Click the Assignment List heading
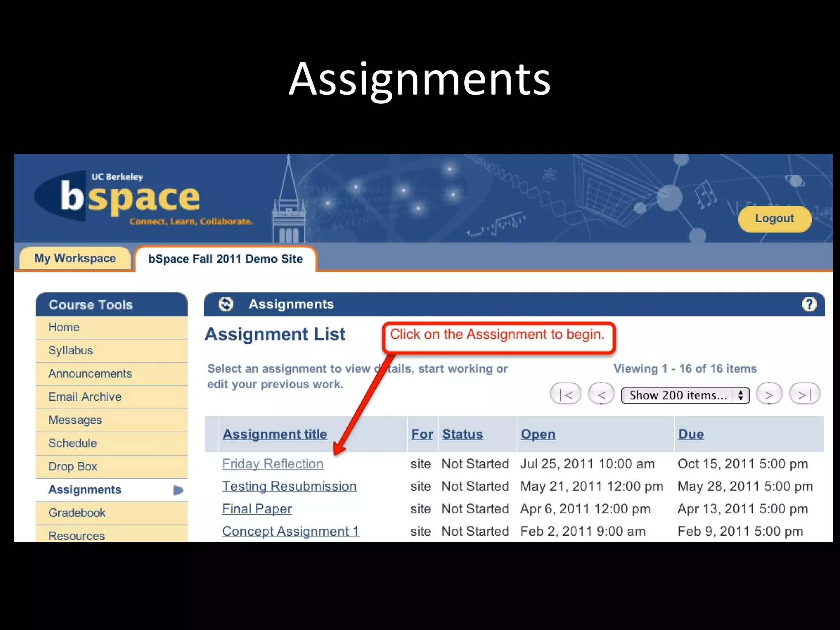This screenshot has height=630, width=840. point(275,334)
